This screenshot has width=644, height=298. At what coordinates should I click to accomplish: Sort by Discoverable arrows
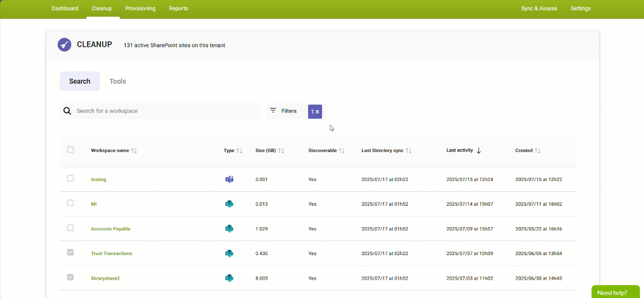coord(341,151)
